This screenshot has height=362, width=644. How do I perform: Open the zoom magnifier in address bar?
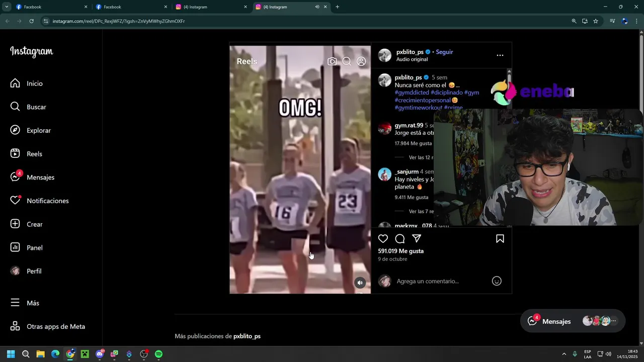(574, 21)
